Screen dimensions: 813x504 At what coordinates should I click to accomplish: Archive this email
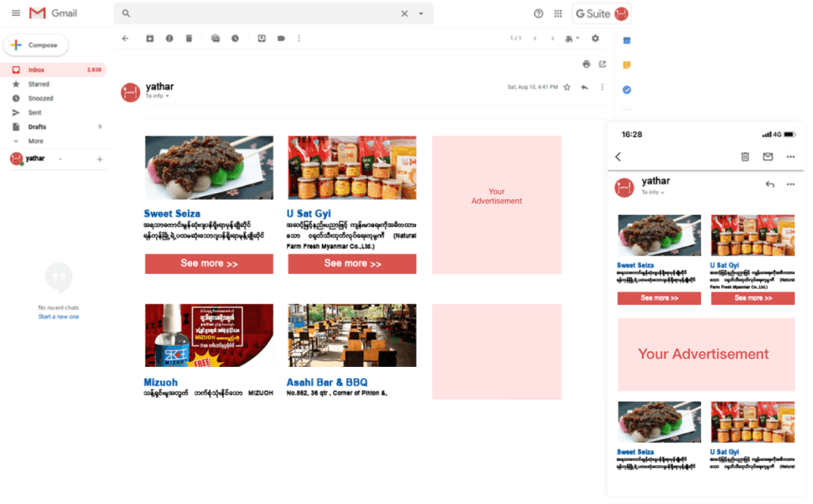[x=150, y=39]
